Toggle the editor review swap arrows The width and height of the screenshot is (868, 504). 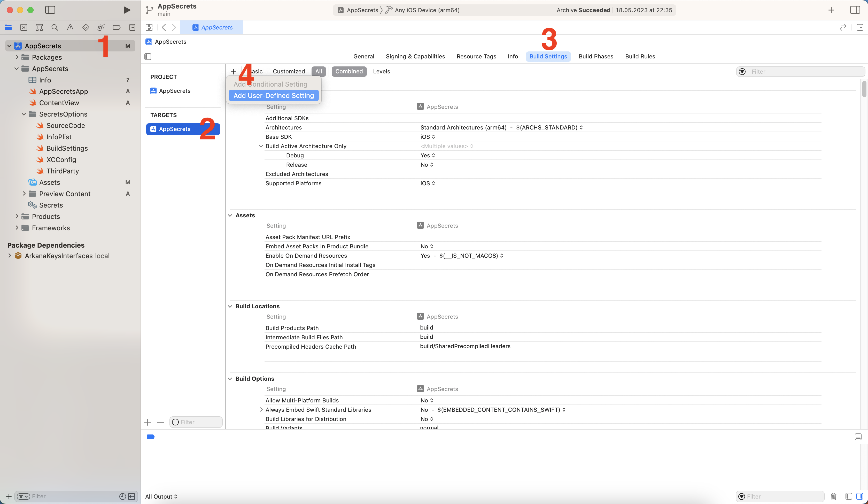tap(843, 28)
